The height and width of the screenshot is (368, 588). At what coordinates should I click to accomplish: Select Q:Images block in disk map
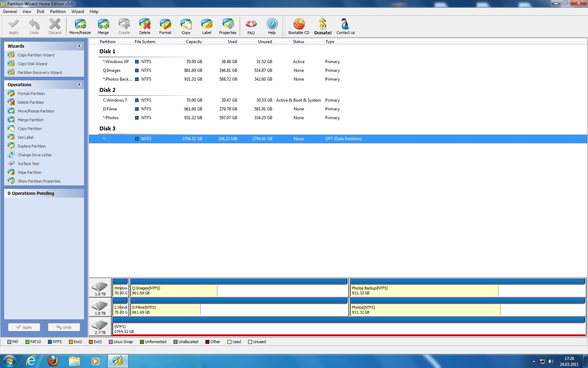(239, 288)
